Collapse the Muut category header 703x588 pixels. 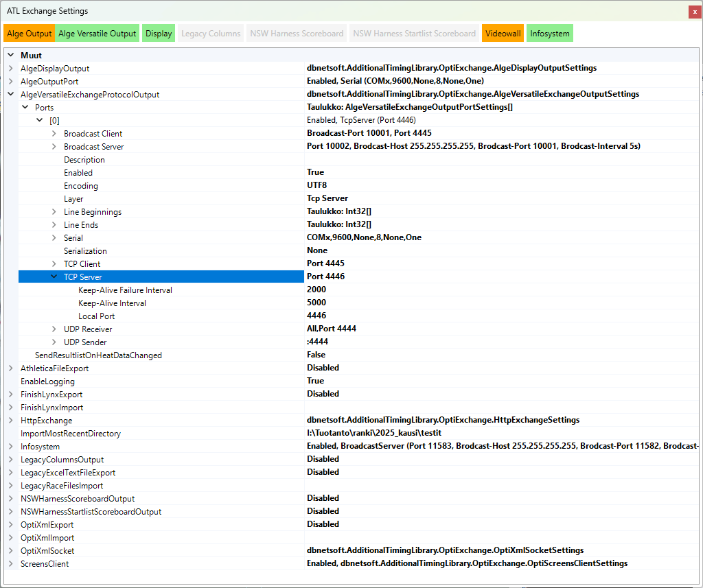click(x=11, y=56)
